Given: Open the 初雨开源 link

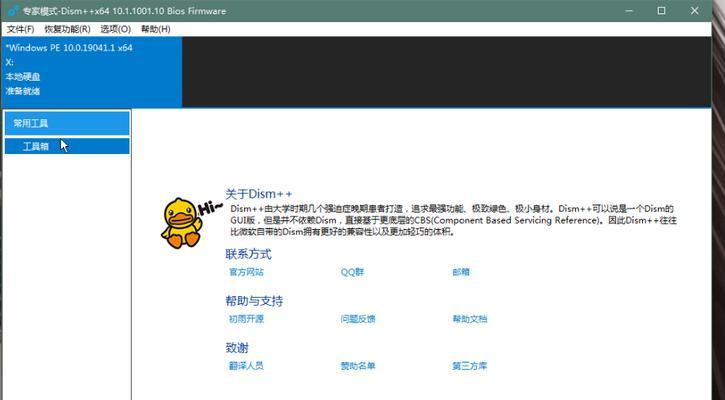Looking at the screenshot, I should [x=246, y=319].
